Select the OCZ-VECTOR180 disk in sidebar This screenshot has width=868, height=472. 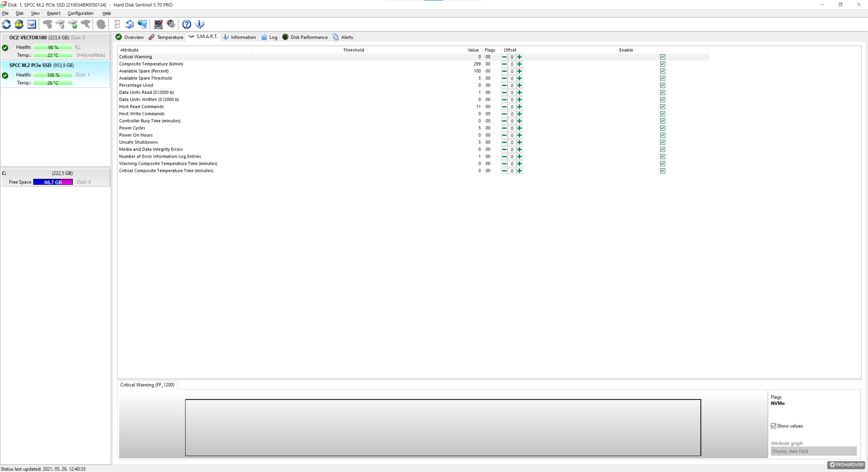coord(56,47)
